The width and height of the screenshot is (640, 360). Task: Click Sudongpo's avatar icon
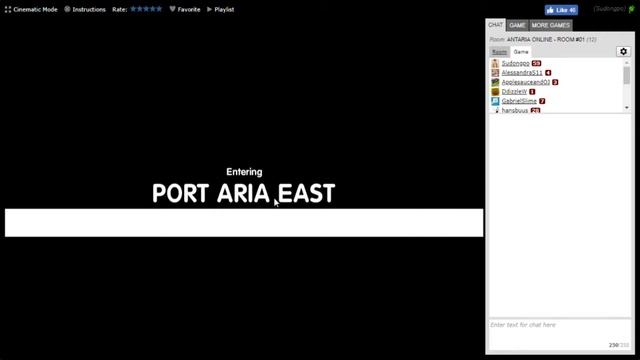click(x=495, y=63)
